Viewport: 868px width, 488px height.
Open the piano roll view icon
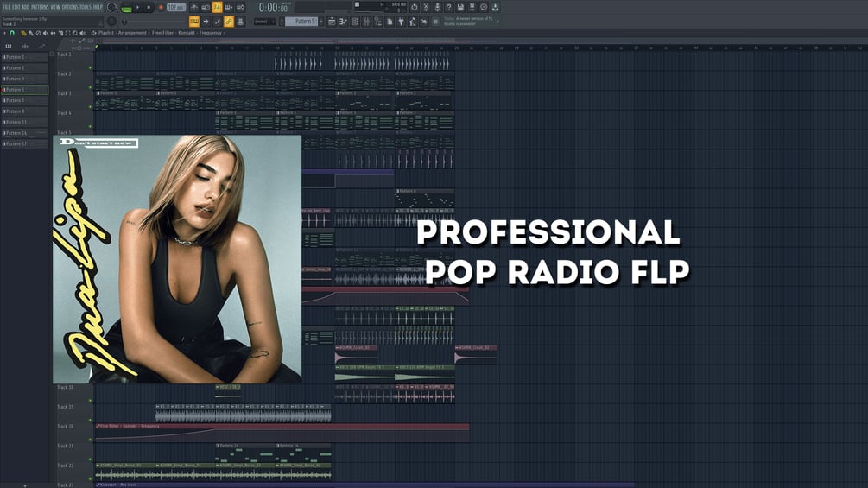[x=343, y=22]
